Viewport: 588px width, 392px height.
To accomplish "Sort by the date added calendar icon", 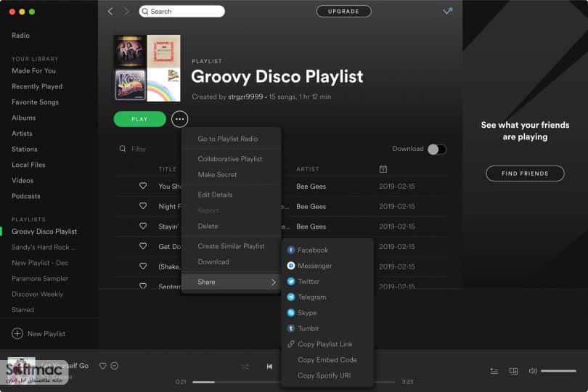I will coord(383,169).
